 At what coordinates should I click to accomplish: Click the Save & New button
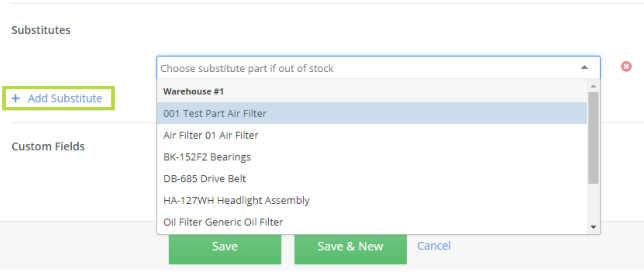tap(350, 246)
